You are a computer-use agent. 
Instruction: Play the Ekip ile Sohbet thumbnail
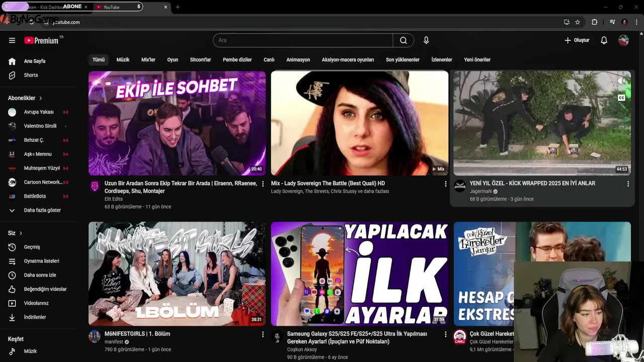tap(177, 123)
